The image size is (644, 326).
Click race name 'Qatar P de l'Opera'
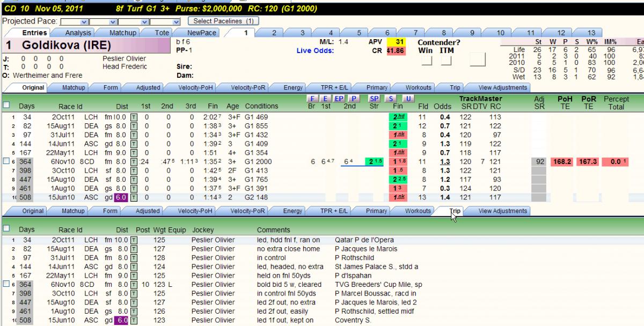tap(365, 240)
